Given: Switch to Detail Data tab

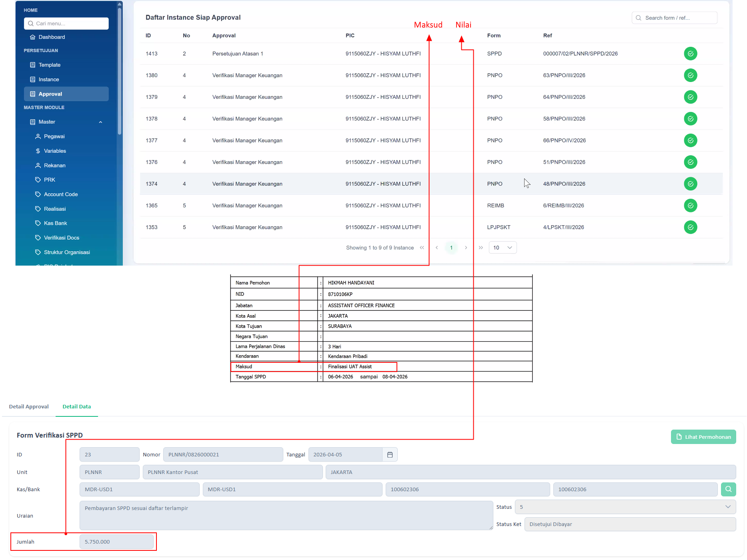Looking at the screenshot, I should 76,406.
